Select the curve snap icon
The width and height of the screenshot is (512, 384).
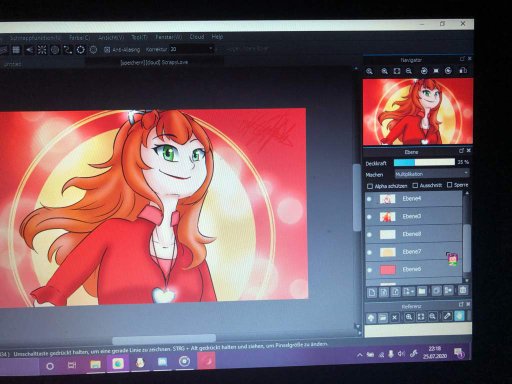68,50
